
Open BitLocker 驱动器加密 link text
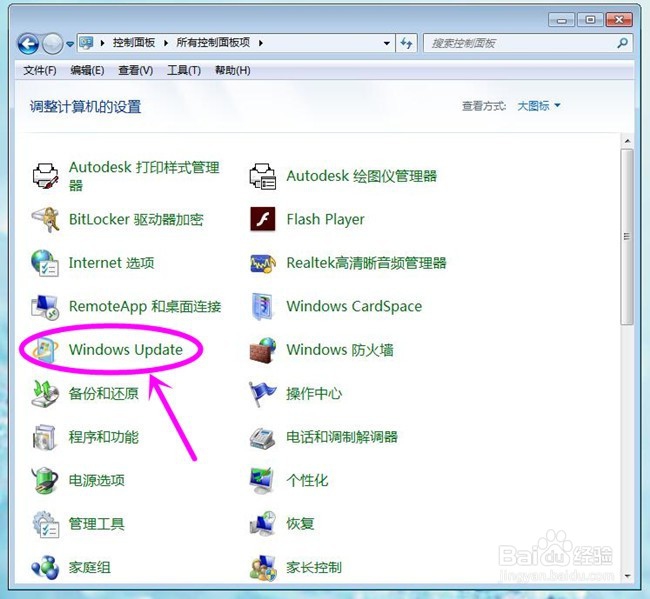click(136, 219)
